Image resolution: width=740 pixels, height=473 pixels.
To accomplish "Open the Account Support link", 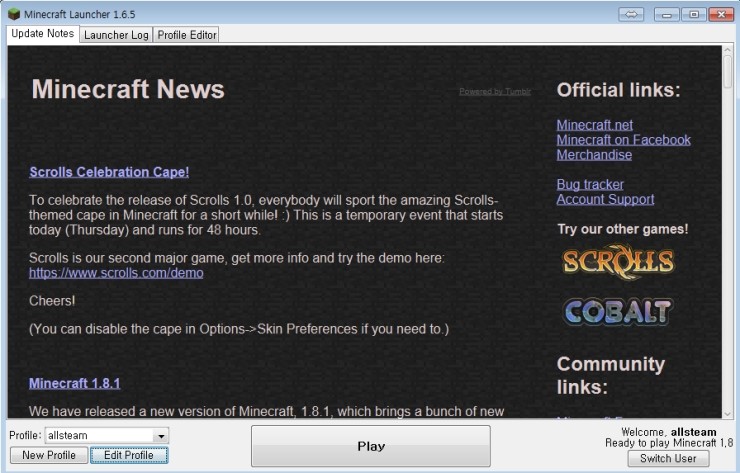I will 605,200.
